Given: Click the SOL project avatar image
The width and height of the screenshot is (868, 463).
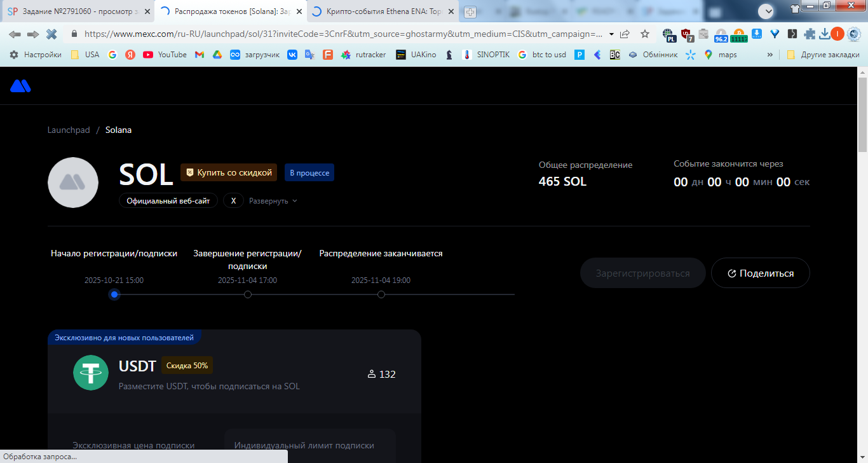Looking at the screenshot, I should point(73,183).
